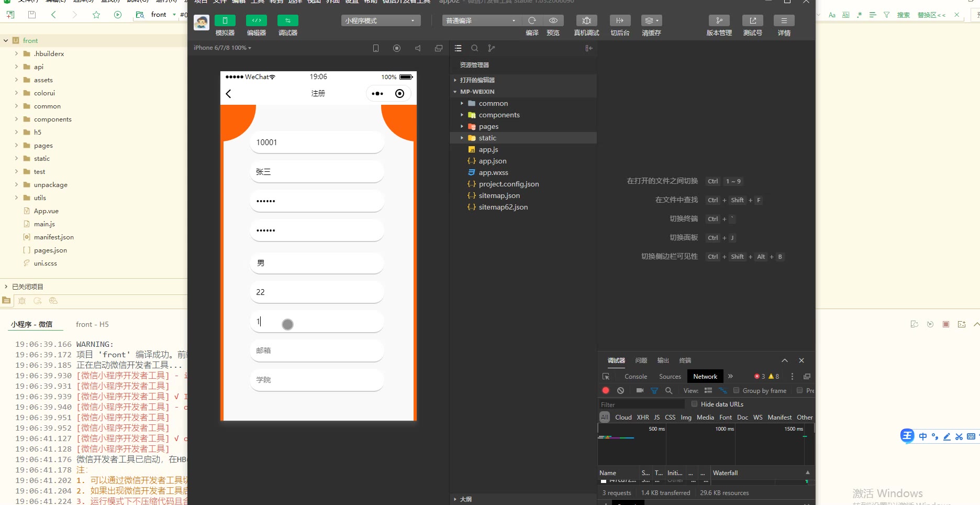Open app.json in the file tree
Viewport: 980px width, 505px height.
coord(492,161)
